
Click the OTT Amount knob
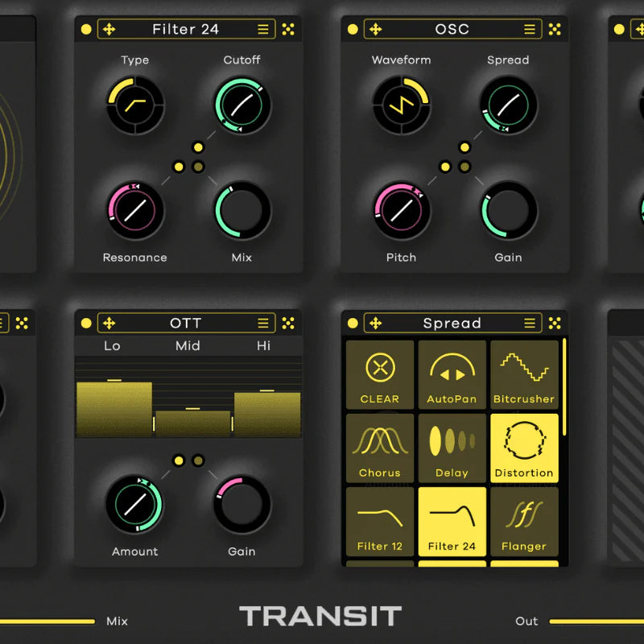pos(135,505)
